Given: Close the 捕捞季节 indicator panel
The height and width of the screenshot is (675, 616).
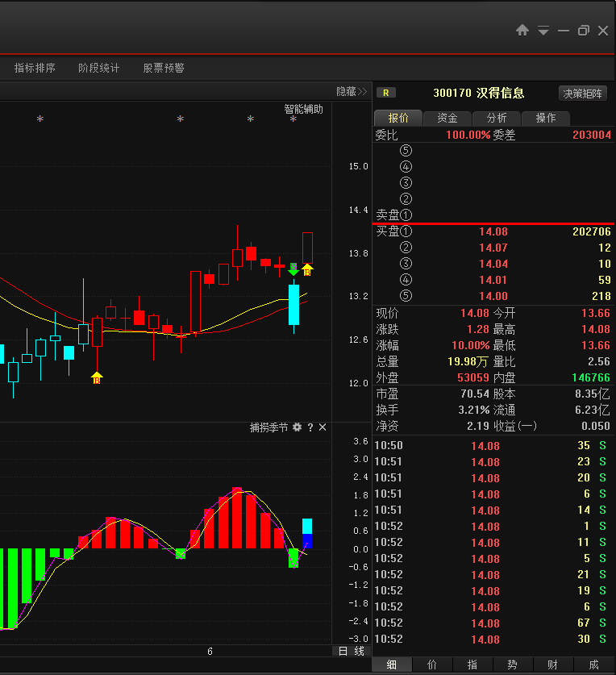Looking at the screenshot, I should pos(323,427).
